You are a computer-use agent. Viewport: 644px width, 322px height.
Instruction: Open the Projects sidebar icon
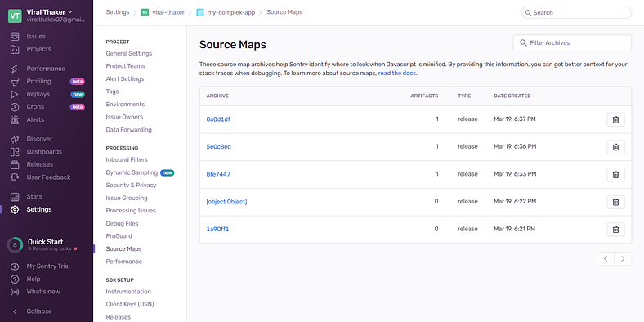[15, 49]
